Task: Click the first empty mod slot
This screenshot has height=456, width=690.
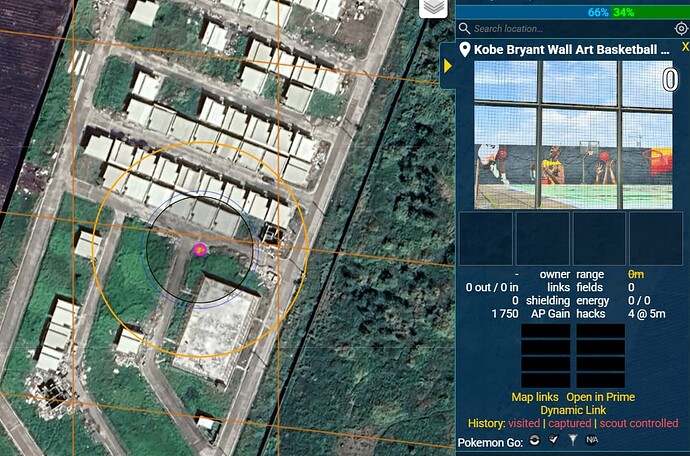Action: 486,239
